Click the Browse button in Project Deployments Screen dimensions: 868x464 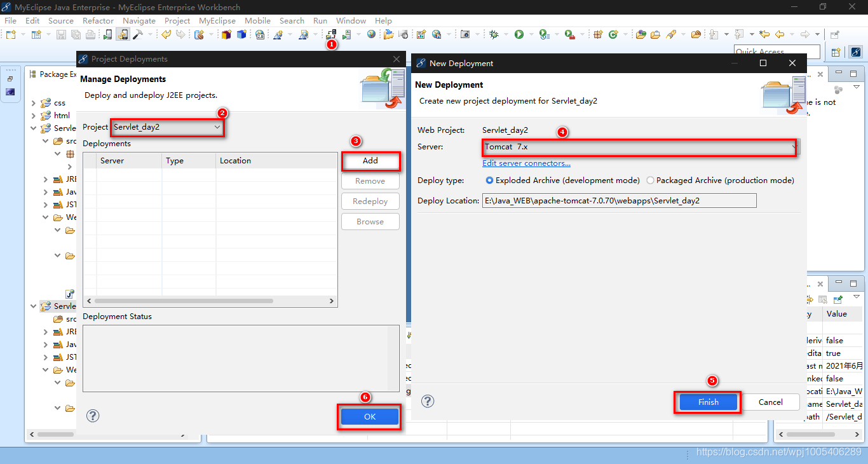370,222
